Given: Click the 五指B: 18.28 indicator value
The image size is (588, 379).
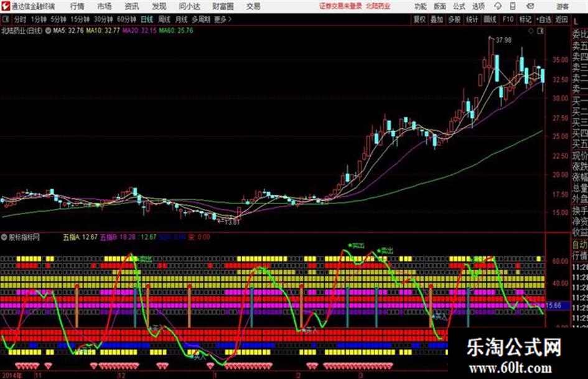Looking at the screenshot, I should [x=118, y=237].
